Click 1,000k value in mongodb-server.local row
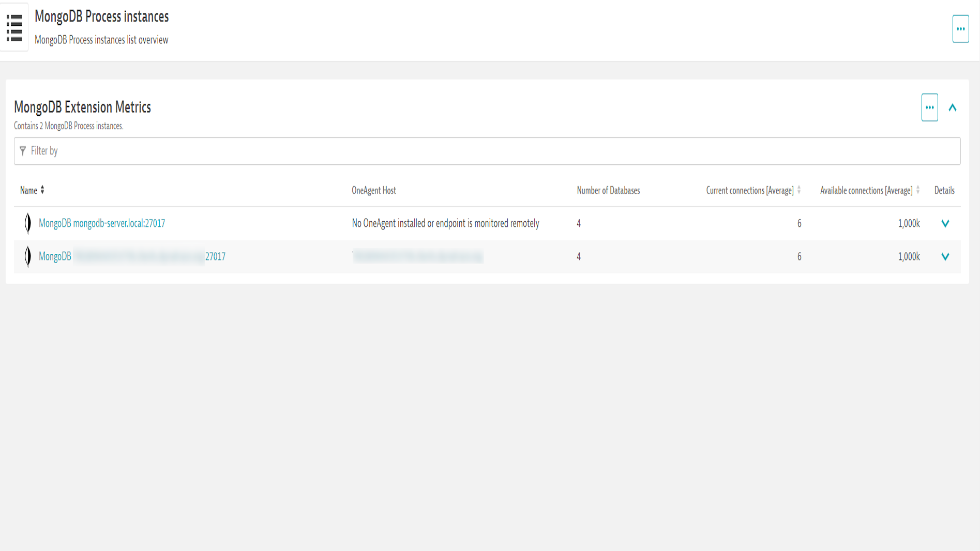Screen dimensions: 980x551 [909, 223]
